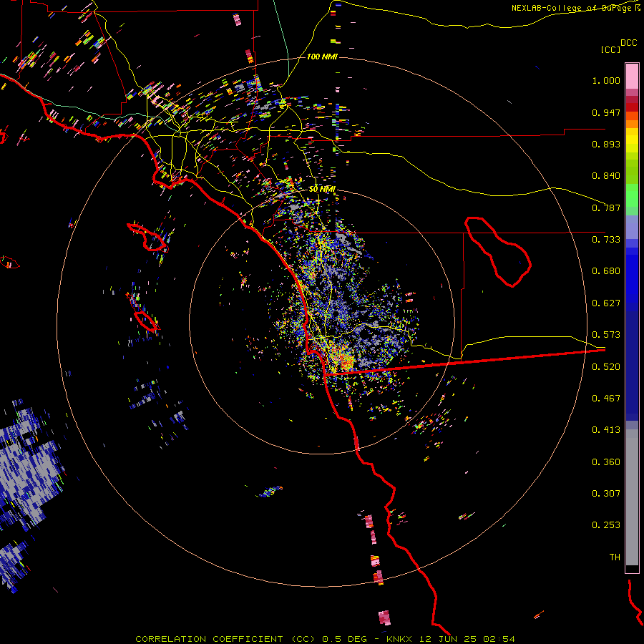Image resolution: width=644 pixels, height=644 pixels.
Task: Click the 50 NMI range ring label
Action: (x=322, y=189)
